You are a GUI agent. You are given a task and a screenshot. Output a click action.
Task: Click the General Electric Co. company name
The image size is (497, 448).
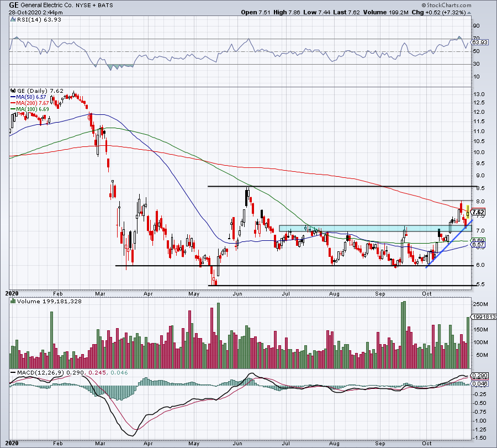click(x=47, y=6)
